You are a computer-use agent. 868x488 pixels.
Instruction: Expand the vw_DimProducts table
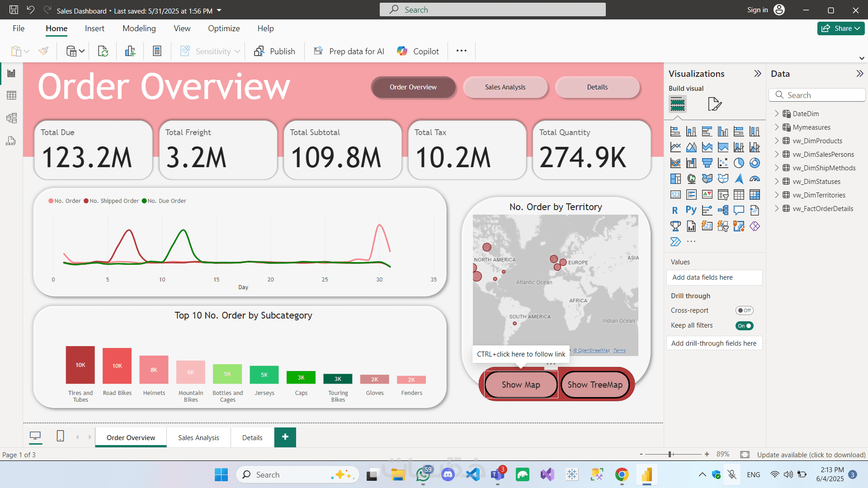coord(777,141)
